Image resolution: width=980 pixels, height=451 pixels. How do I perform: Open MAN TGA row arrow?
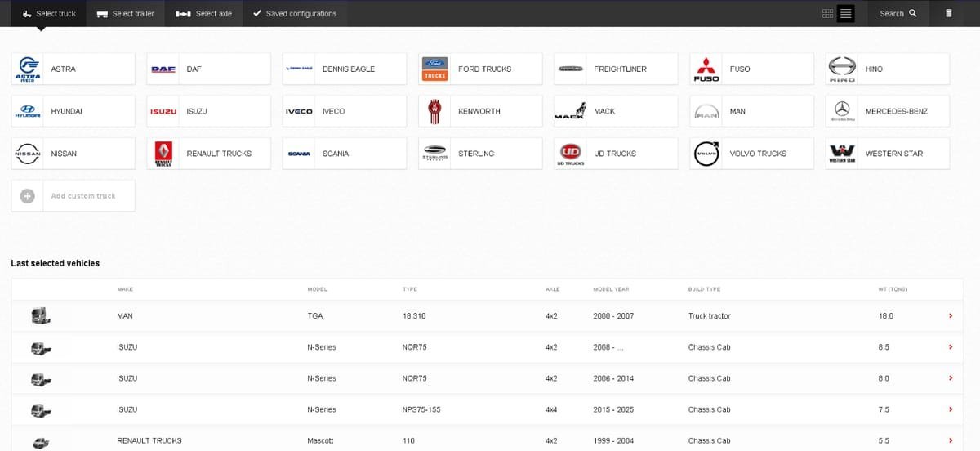coord(951,316)
